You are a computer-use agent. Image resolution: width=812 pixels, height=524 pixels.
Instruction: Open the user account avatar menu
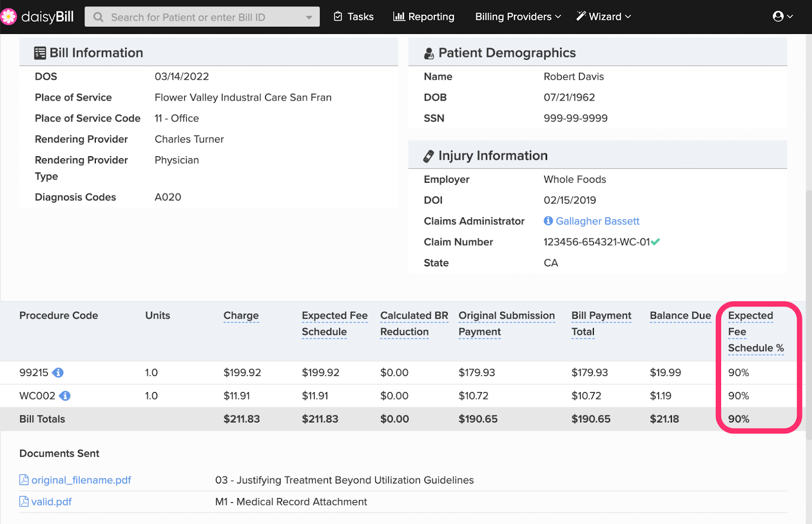click(x=783, y=17)
